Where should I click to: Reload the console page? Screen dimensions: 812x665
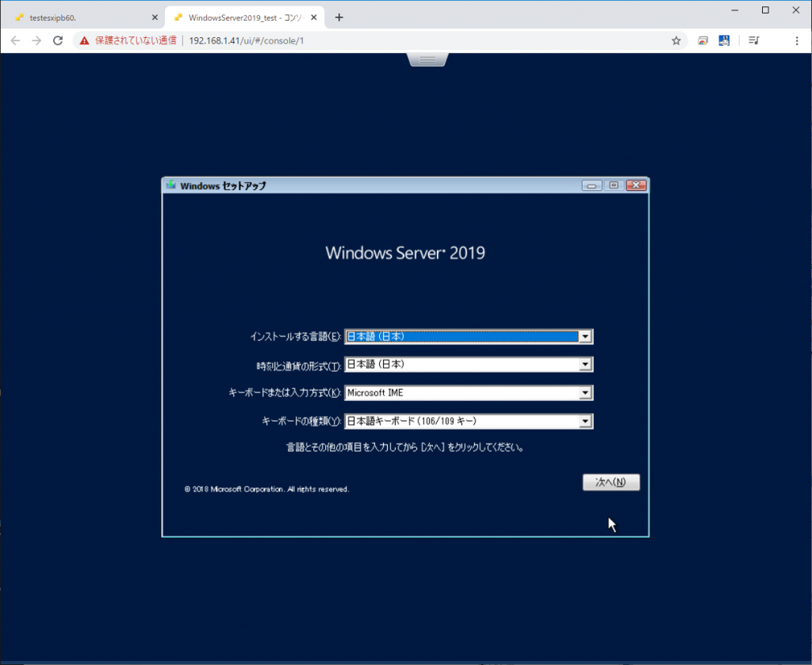point(58,40)
